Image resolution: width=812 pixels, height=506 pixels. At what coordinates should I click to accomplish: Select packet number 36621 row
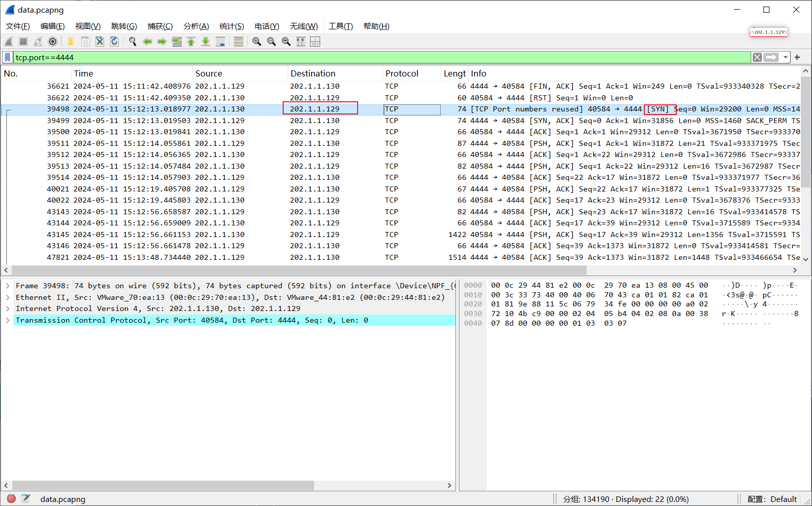click(x=401, y=86)
